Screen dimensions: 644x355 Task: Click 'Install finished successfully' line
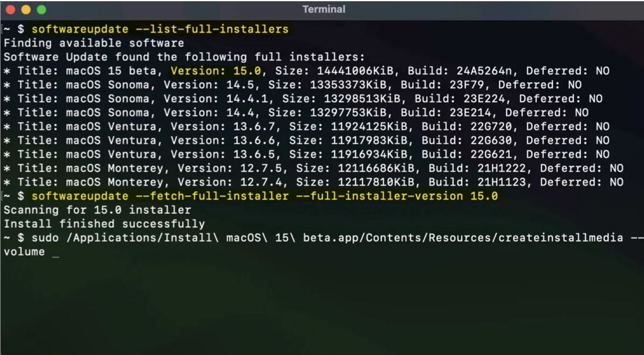click(104, 224)
